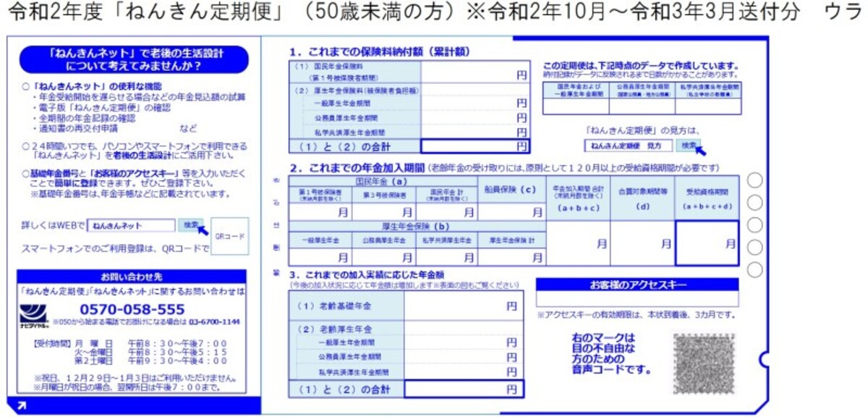
Task: Click the 音声コード square pattern image
Action: [x=704, y=363]
